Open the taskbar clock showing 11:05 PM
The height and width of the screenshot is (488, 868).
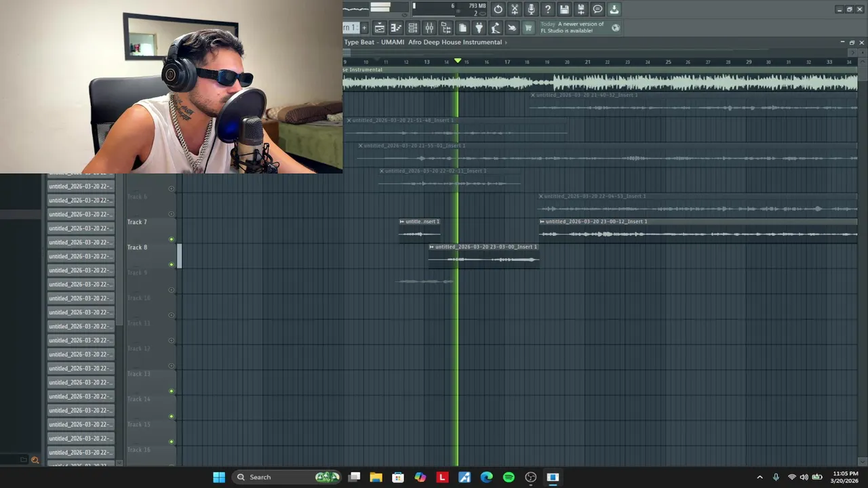pyautogui.click(x=845, y=477)
